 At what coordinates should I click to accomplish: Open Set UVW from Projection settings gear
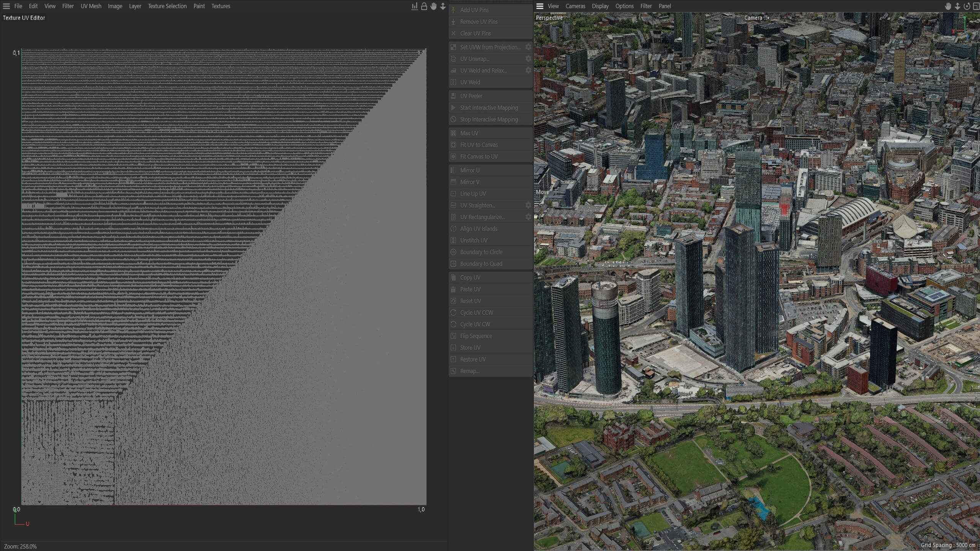coord(528,47)
